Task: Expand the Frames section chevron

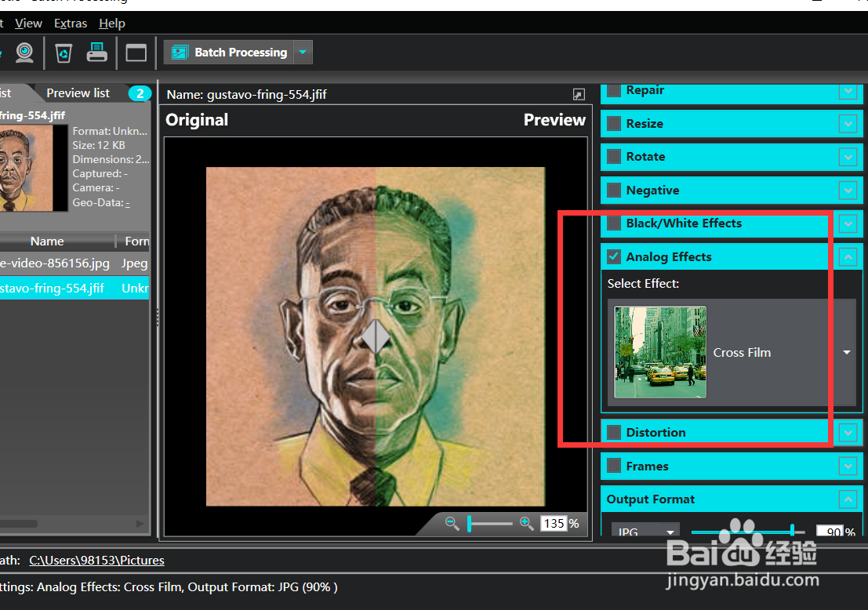Action: 848,466
